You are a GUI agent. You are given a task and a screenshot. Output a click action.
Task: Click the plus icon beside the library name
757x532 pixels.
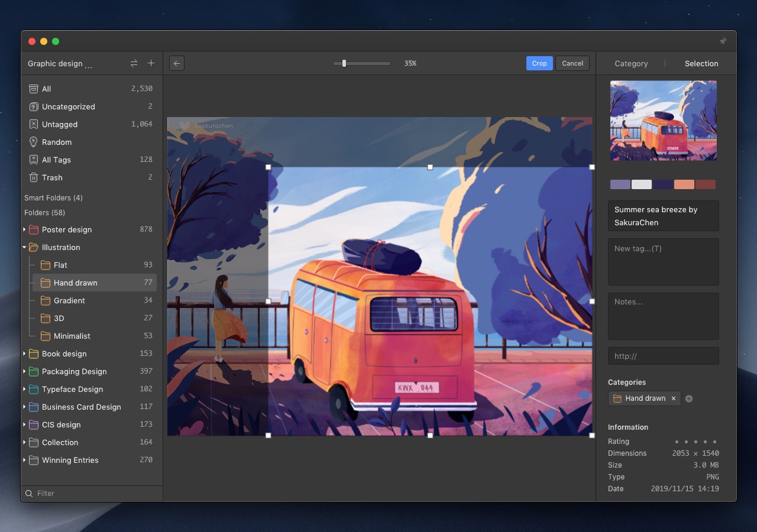point(151,63)
